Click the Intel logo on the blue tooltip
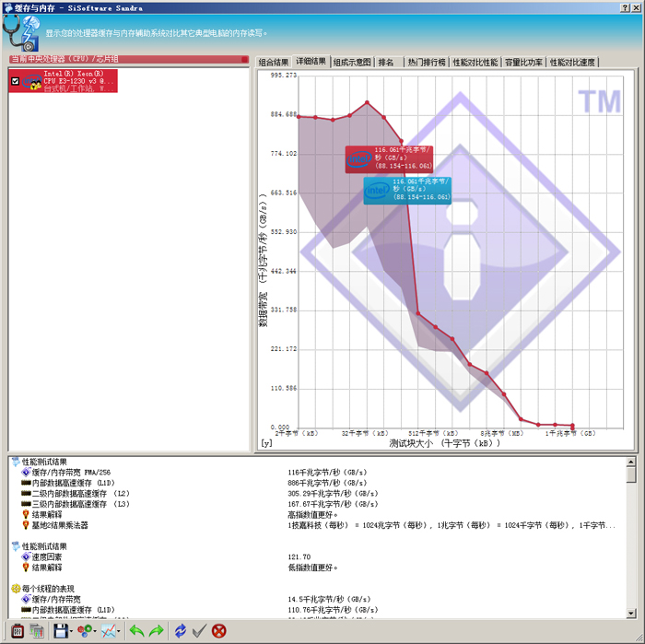Viewport: 645px width, 644px height. (377, 191)
